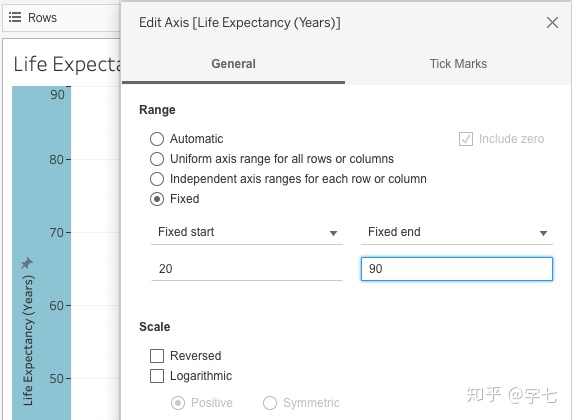This screenshot has height=420, width=572.
Task: Enable the Logarithmic scale checkbox
Action: [157, 376]
